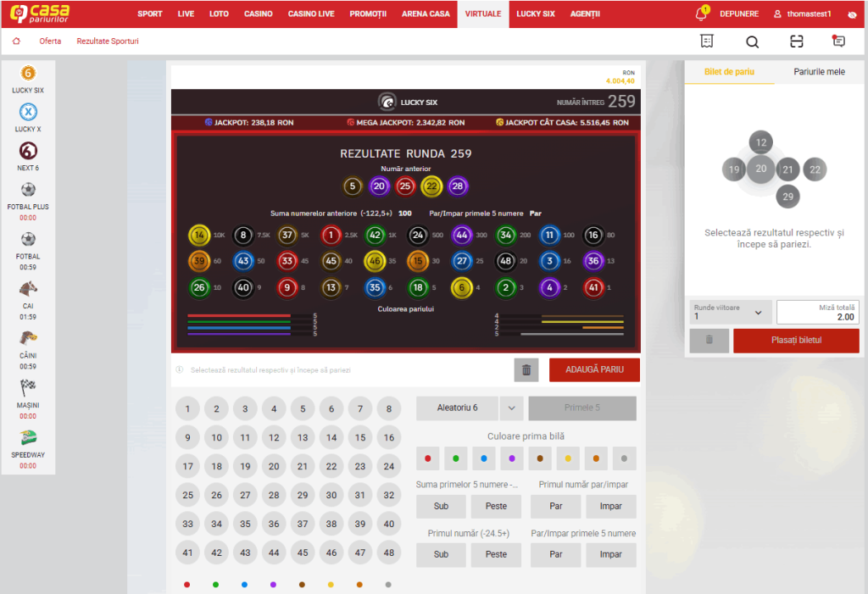This screenshot has width=868, height=594.
Task: Open the ARENA CASA menu
Action: tap(426, 14)
